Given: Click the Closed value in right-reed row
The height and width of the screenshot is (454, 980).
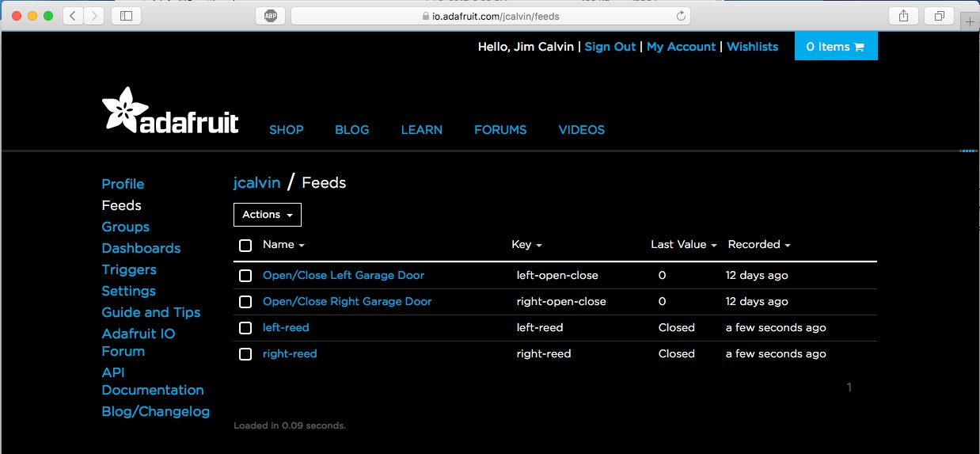Looking at the screenshot, I should (677, 353).
